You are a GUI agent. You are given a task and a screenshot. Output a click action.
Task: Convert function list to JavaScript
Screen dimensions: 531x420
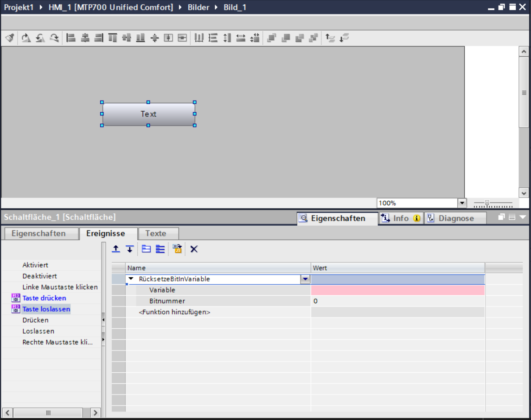pos(177,249)
